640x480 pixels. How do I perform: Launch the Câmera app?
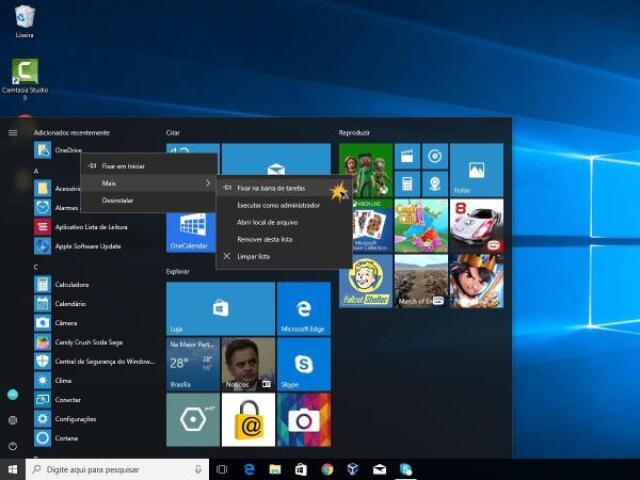click(56, 323)
